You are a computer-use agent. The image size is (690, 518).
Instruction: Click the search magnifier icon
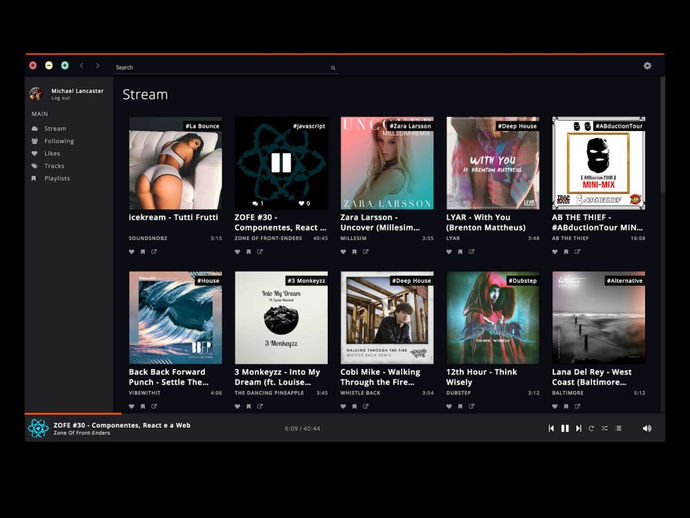333,68
